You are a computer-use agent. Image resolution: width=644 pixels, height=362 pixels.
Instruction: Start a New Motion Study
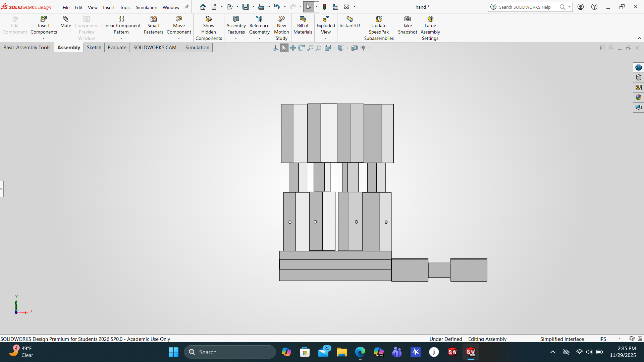281,19
